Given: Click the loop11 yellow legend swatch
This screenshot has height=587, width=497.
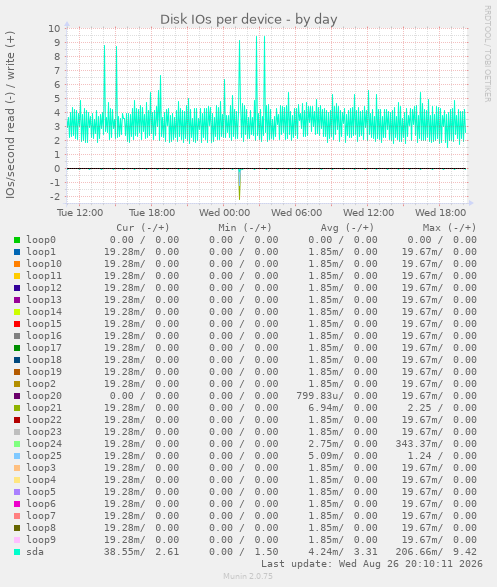Looking at the screenshot, I should pos(17,276).
